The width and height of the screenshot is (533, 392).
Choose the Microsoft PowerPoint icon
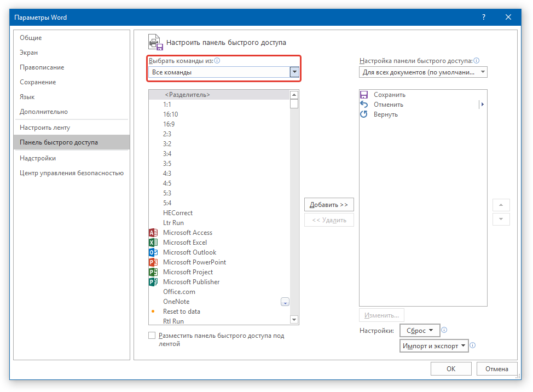click(x=153, y=262)
